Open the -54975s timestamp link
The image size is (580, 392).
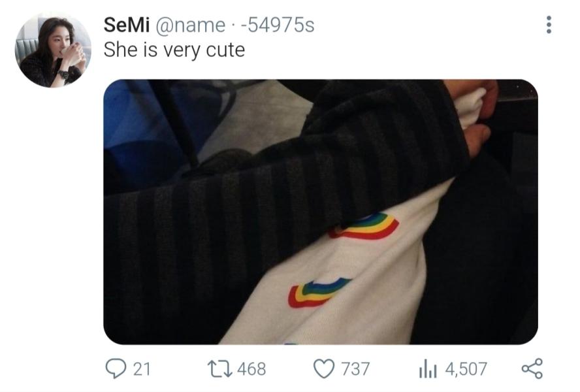click(277, 25)
